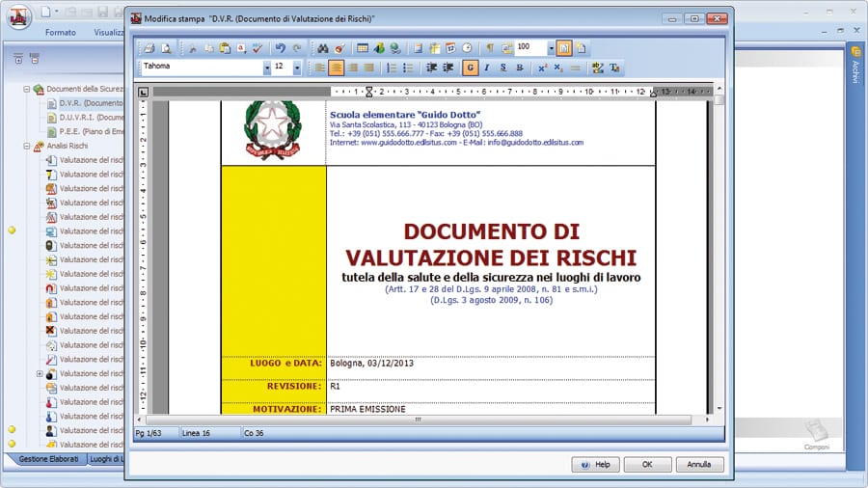This screenshot has height=488, width=868.
Task: Insert a table with the table icon
Action: (x=363, y=48)
